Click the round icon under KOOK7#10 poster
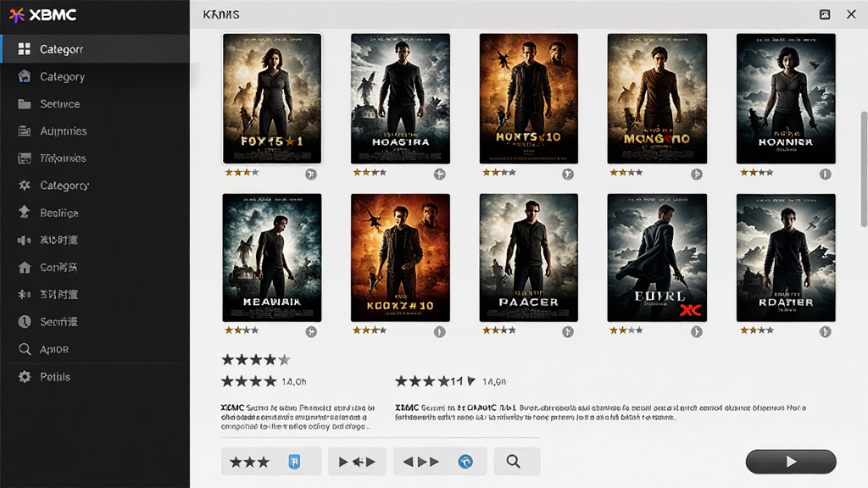This screenshot has width=868, height=488. (x=440, y=332)
